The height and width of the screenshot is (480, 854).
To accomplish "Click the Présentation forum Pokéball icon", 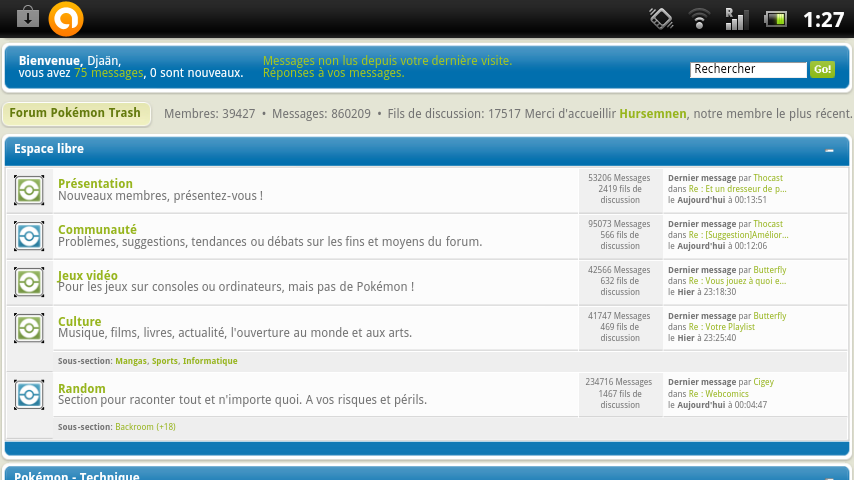I will tap(29, 190).
